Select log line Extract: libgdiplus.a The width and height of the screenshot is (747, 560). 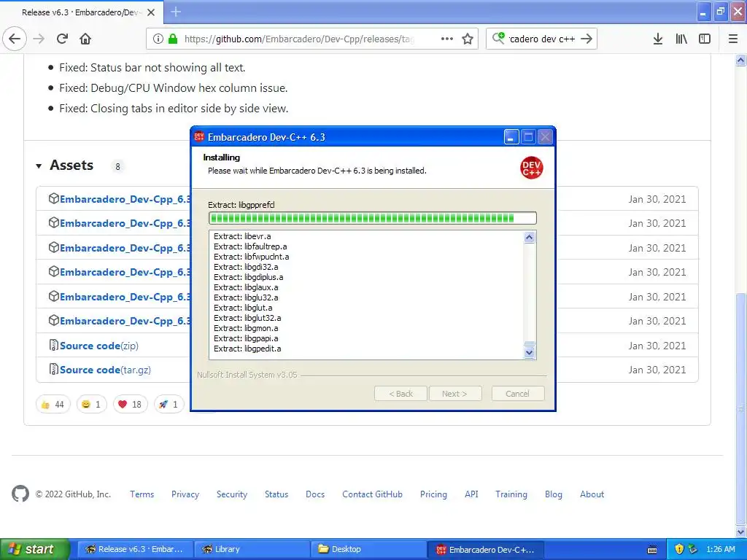click(x=248, y=277)
